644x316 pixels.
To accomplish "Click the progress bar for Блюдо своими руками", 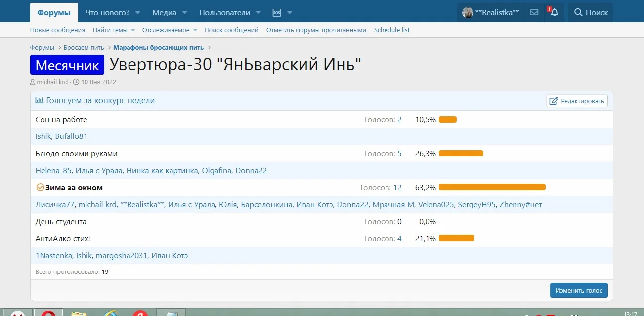I will tap(461, 153).
